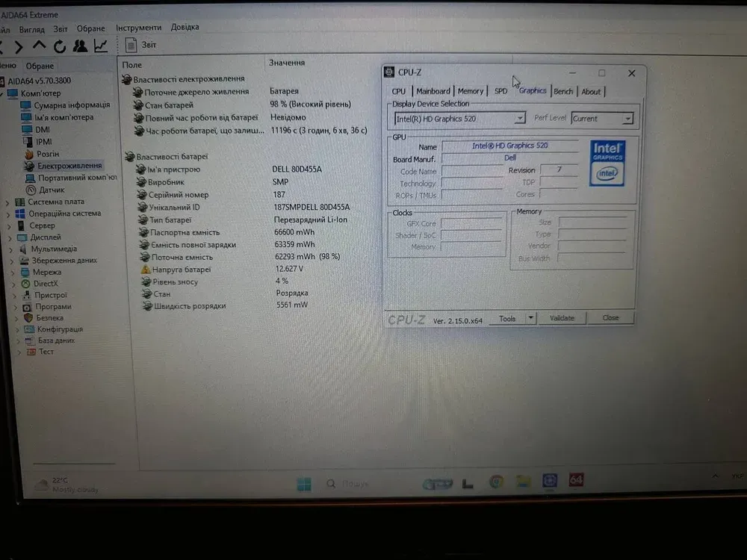Click the Refresh toolbar icon in AIDA64
Screen dimensions: 747x560
pos(60,46)
